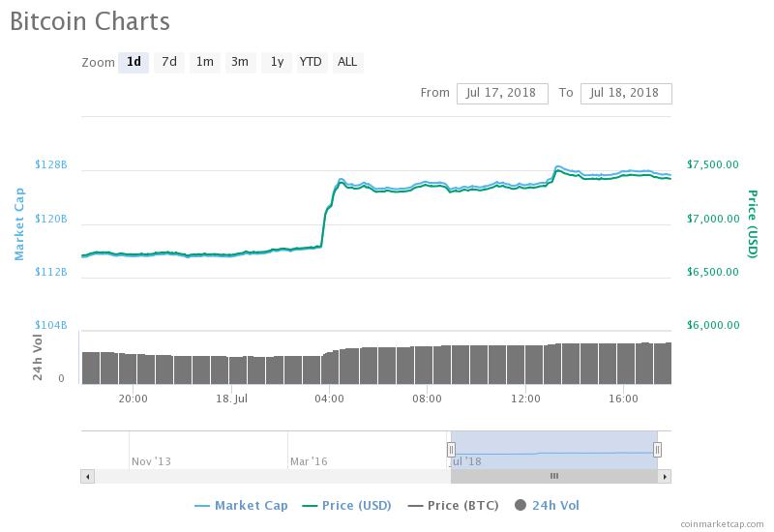Click the $6,000.00 price axis label

pyautogui.click(x=713, y=325)
